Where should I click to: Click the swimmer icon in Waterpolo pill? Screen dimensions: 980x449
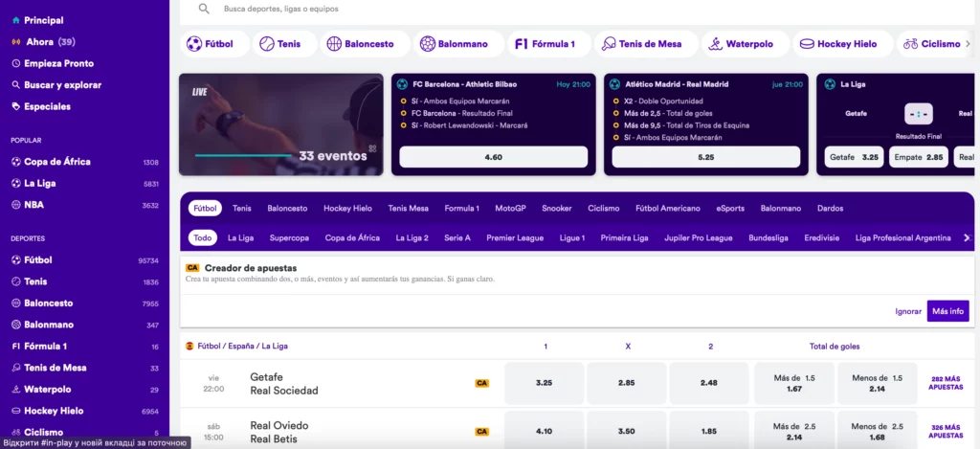point(716,44)
